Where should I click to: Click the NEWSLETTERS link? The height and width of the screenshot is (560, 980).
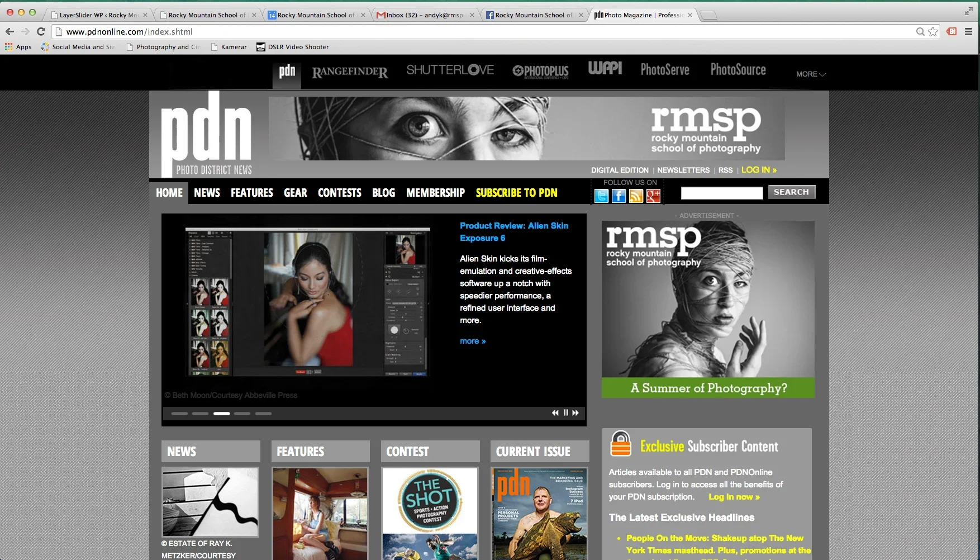tap(683, 170)
